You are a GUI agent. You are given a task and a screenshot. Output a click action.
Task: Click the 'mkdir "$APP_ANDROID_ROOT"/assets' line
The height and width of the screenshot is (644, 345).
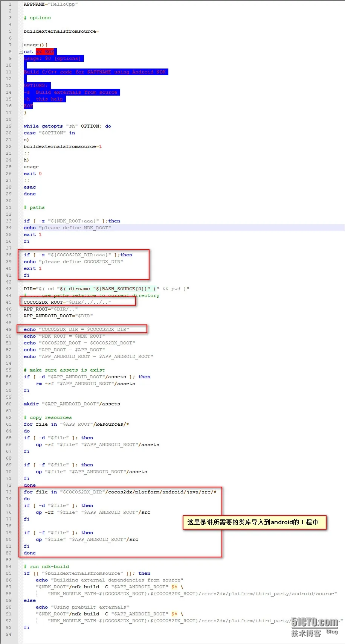72,404
